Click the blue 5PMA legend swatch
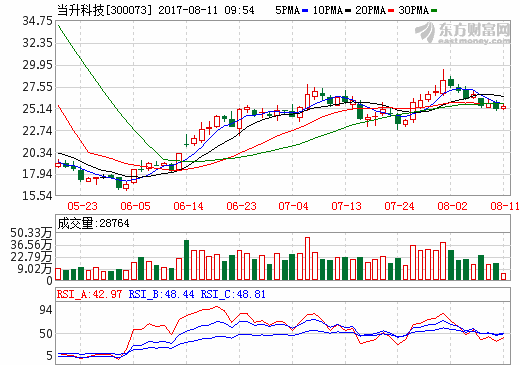The width and height of the screenshot is (520, 365). (x=305, y=11)
